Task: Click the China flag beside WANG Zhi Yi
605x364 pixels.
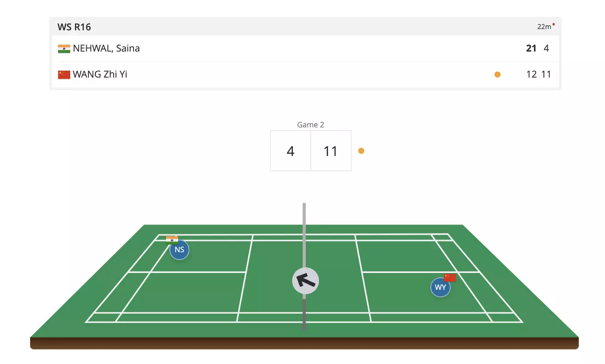Action: coord(64,75)
